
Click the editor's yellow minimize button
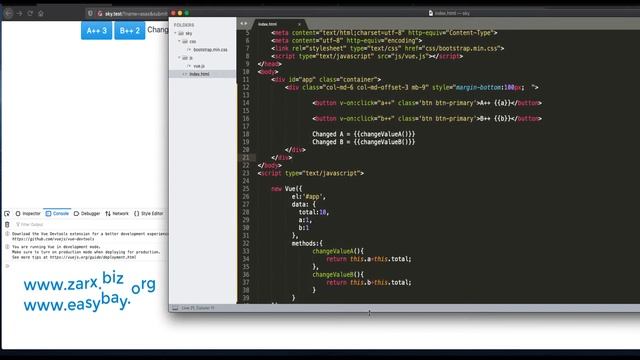pyautogui.click(x=180, y=13)
